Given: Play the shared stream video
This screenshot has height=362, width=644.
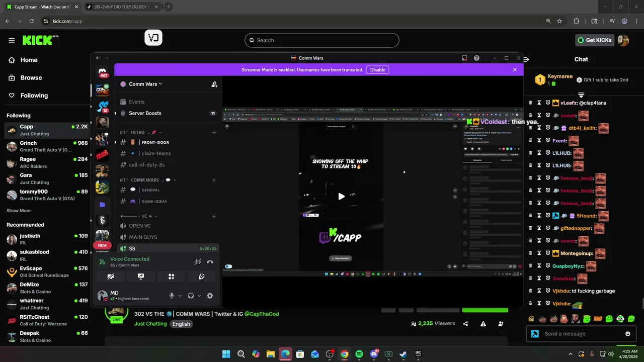Looking at the screenshot, I should (x=341, y=197).
